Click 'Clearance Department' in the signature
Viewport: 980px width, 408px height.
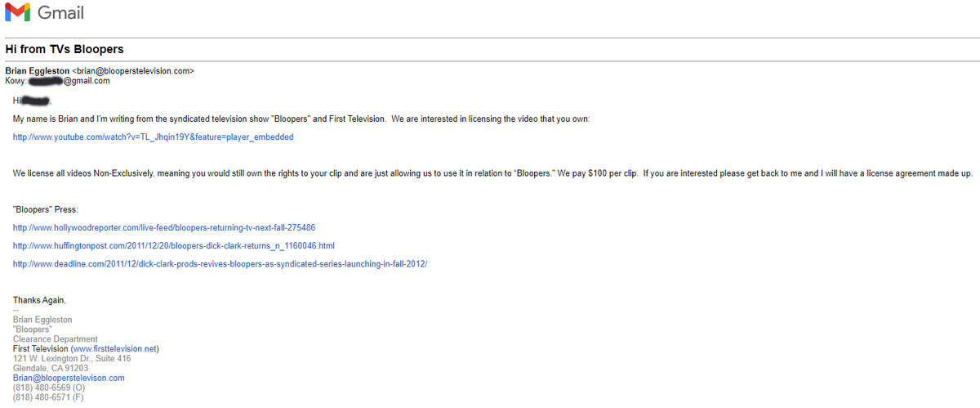(56, 339)
